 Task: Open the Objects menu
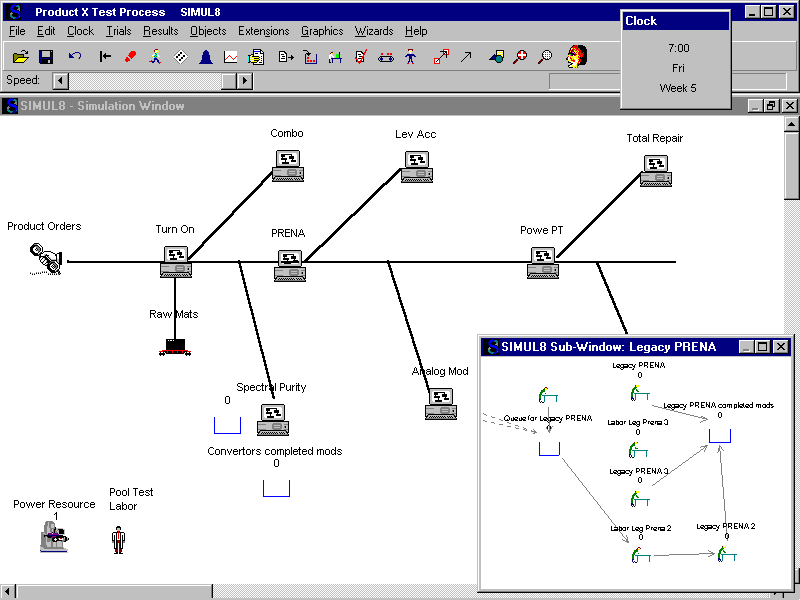[x=208, y=31]
